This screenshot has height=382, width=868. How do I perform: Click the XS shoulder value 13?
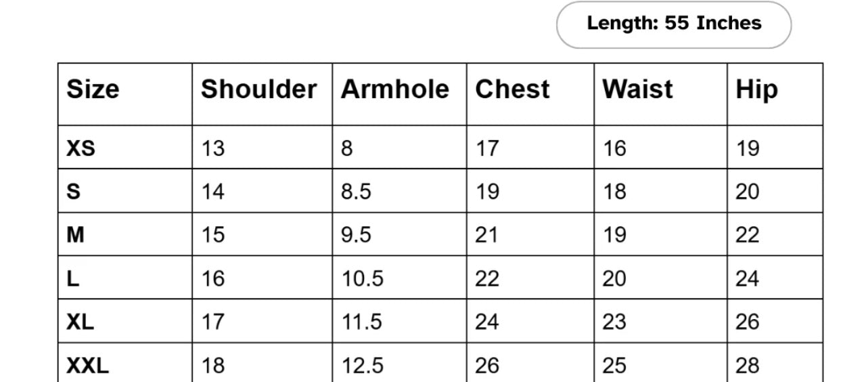[x=212, y=148]
